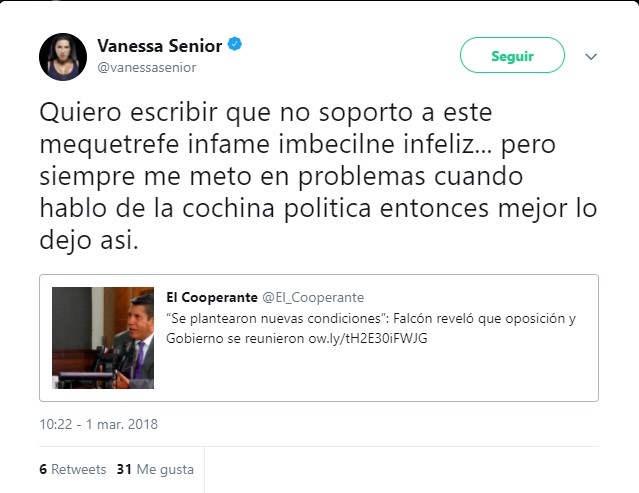This screenshot has height=493, width=639.
Task: Expand the tweet options chevron
Action: pos(591,57)
